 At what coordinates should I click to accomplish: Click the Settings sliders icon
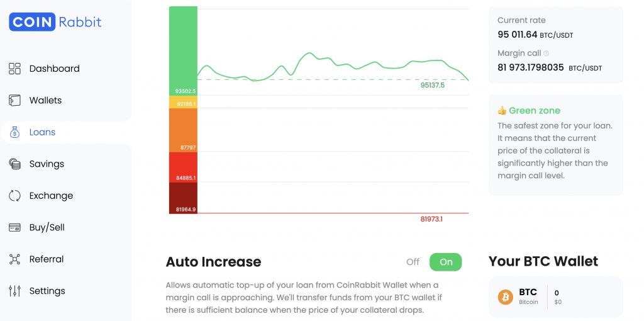[15, 291]
